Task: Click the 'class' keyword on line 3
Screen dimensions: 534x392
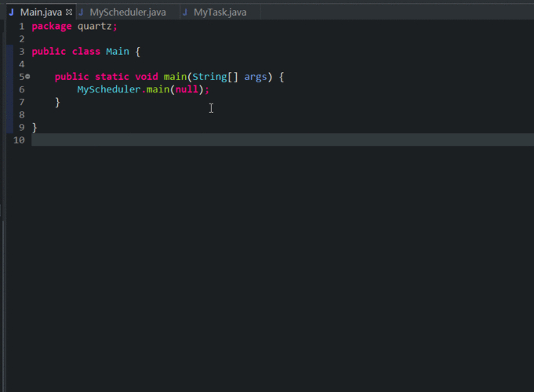Action: pyautogui.click(x=86, y=52)
